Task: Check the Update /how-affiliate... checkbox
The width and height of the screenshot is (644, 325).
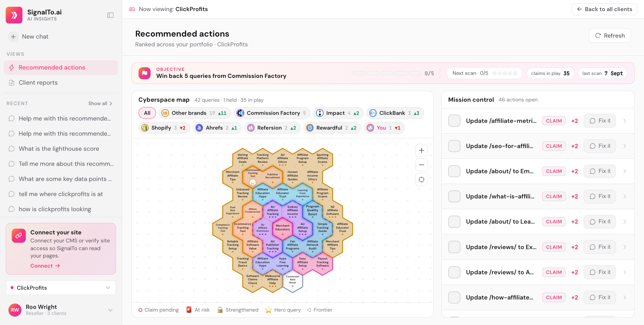Action: (454, 297)
